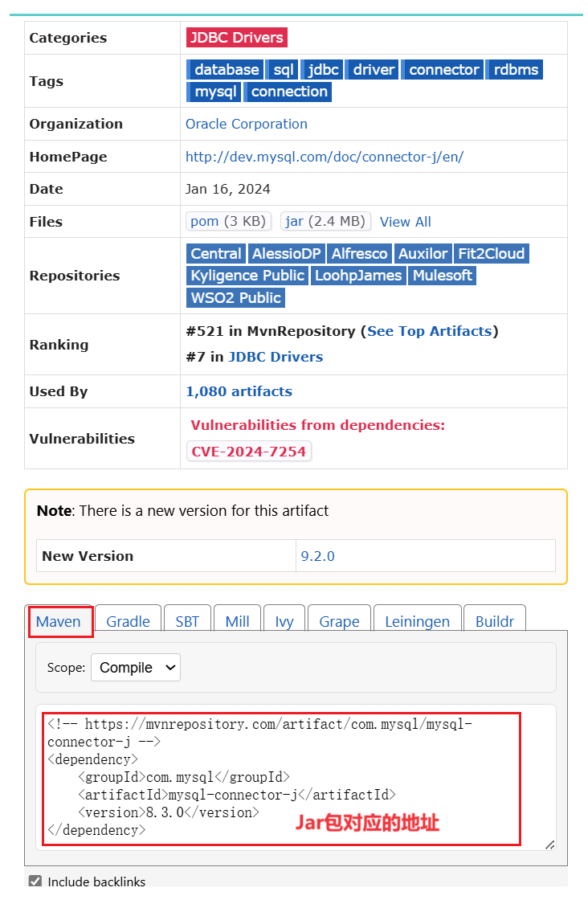The height and width of the screenshot is (904, 588).
Task: Open the 1,080 artifacts link
Action: click(239, 391)
